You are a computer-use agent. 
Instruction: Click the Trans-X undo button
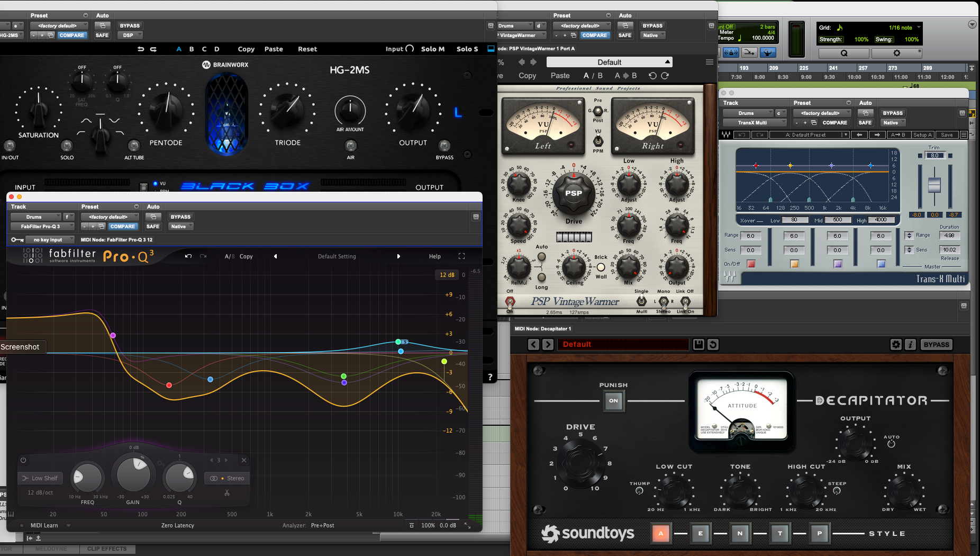coord(742,135)
